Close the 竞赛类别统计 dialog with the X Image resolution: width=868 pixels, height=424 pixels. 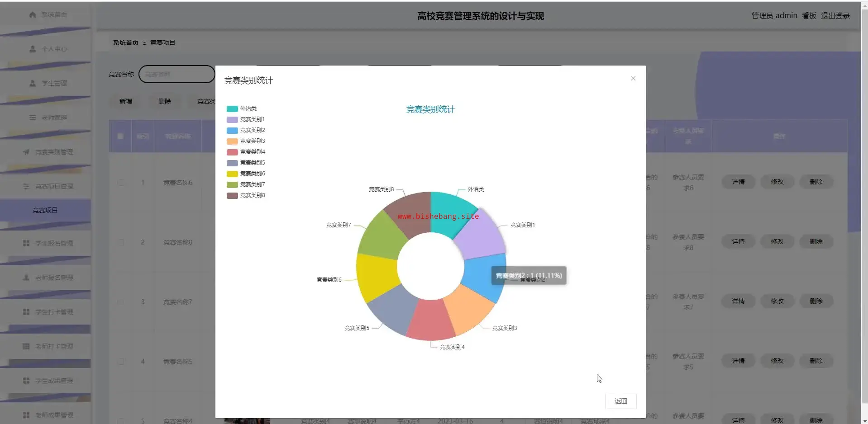coord(633,78)
